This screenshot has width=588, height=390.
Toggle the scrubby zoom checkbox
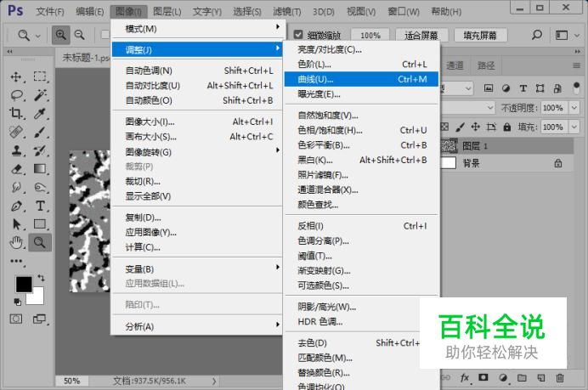(298, 35)
